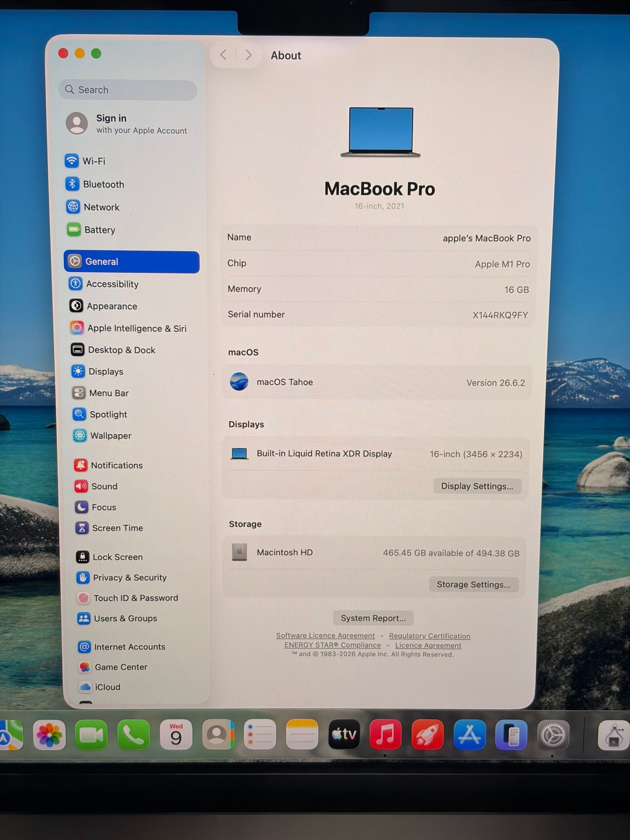Open Music from the Dock
Screen dimensions: 630x840
pyautogui.click(x=386, y=735)
